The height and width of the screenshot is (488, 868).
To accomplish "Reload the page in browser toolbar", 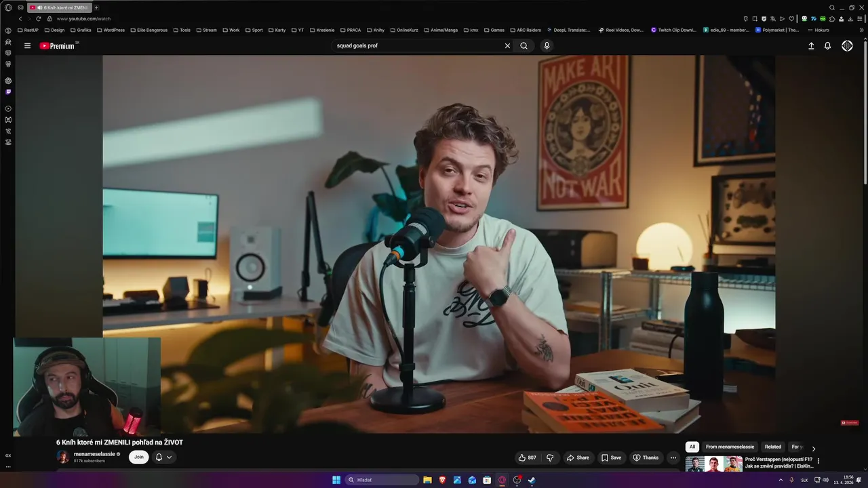I will (38, 18).
